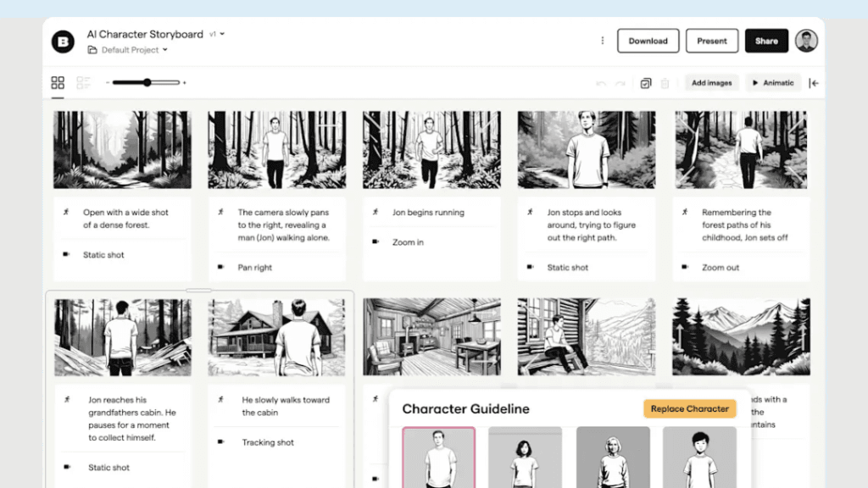Click action icon beside "Remembering the forest paths"

(685, 212)
